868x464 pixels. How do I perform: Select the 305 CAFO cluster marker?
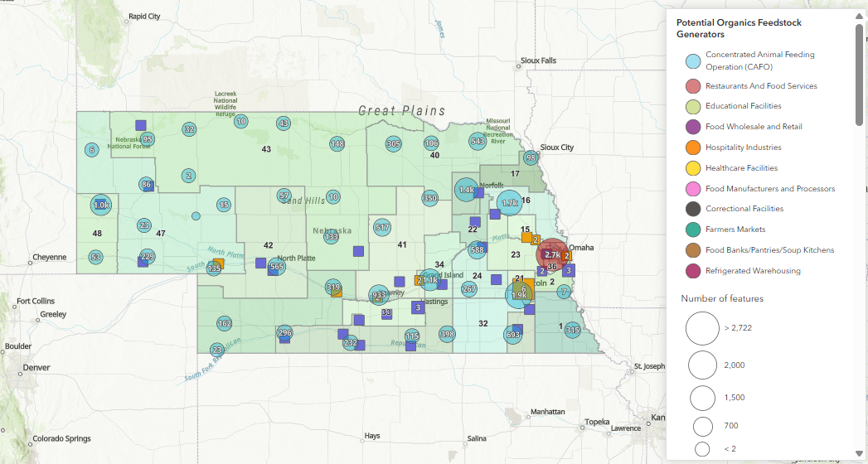click(394, 144)
